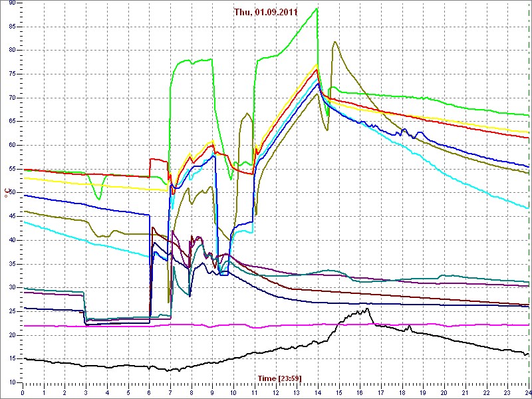Click hour 23 label on time axis
This screenshot has width=532, height=399.
pos(507,392)
